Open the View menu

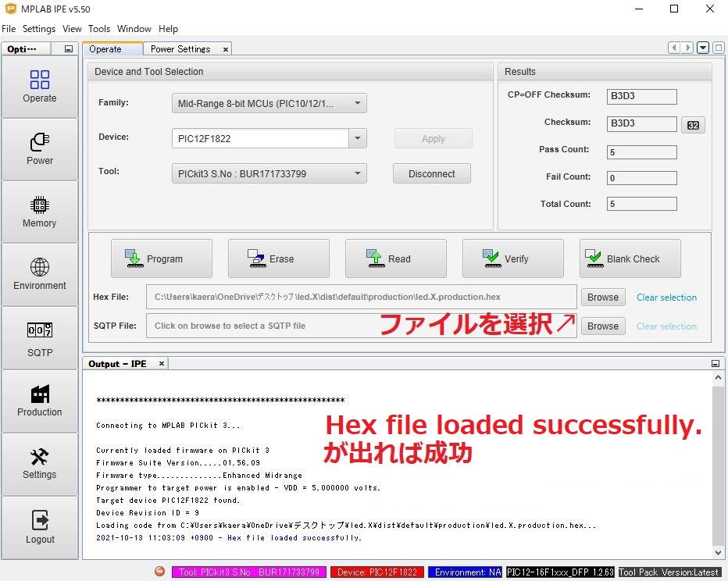tap(72, 29)
